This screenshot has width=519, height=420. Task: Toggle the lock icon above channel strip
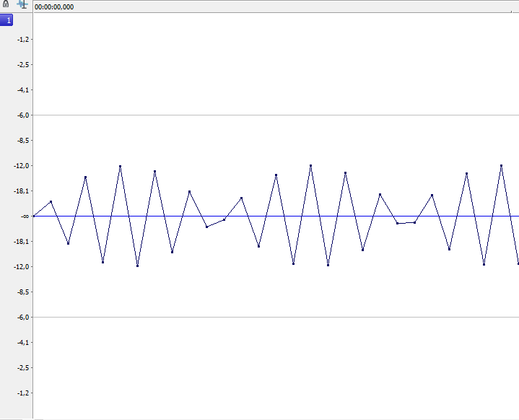point(6,4)
